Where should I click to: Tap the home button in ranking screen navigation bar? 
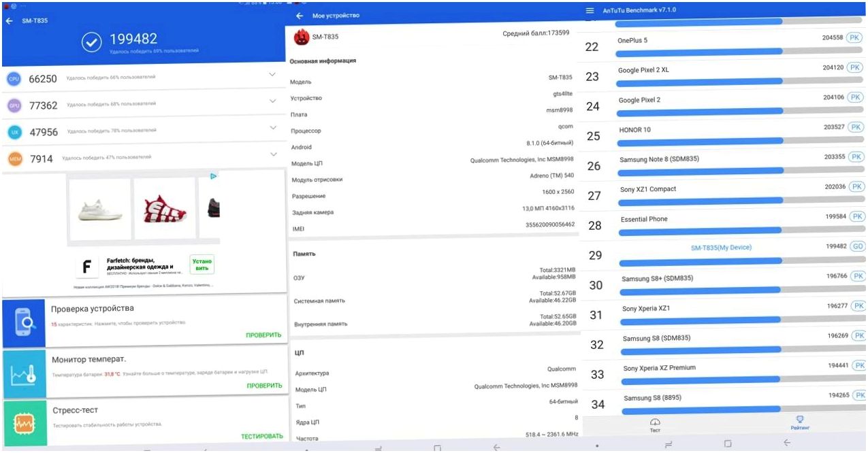pos(728,443)
